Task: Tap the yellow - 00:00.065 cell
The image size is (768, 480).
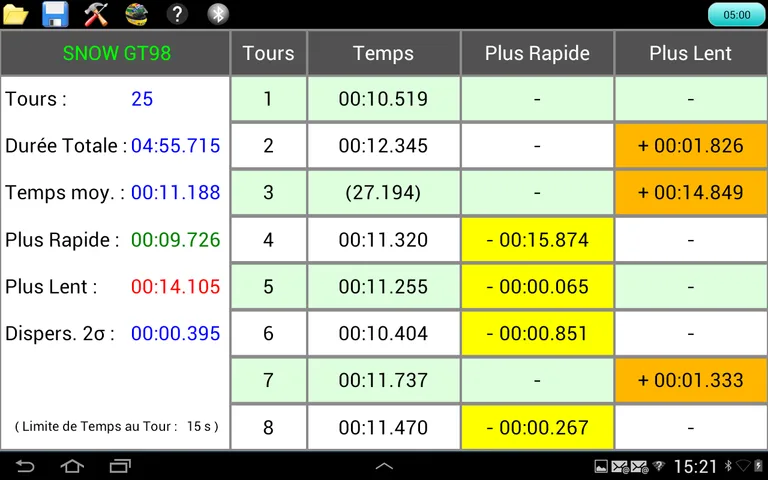Action: (x=537, y=287)
